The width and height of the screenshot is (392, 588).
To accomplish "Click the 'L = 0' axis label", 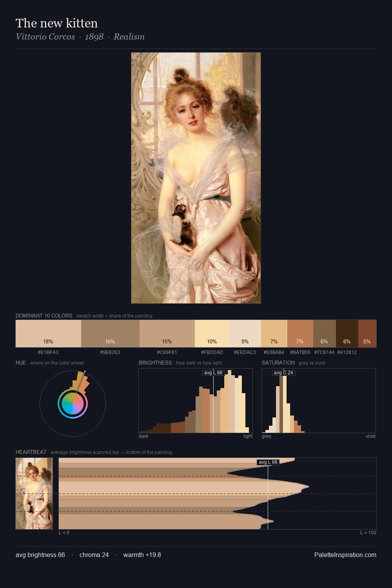I will coord(64,533).
